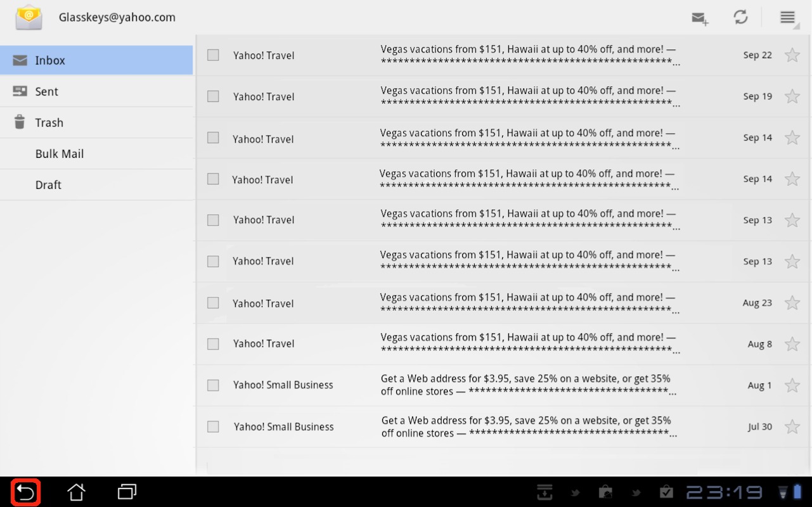Star the Aug 1 Yahoo! Small Business email

(792, 385)
